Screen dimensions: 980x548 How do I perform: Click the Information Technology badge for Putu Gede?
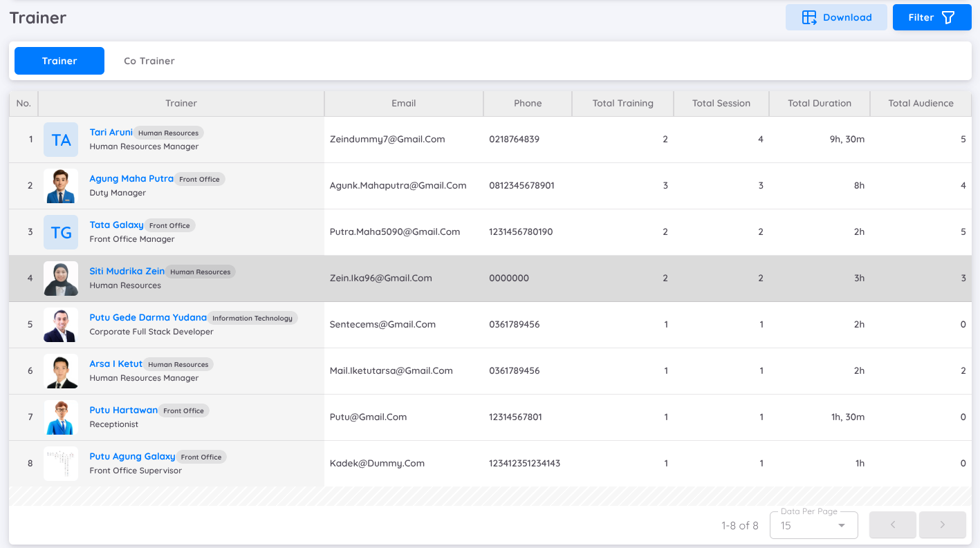(253, 317)
